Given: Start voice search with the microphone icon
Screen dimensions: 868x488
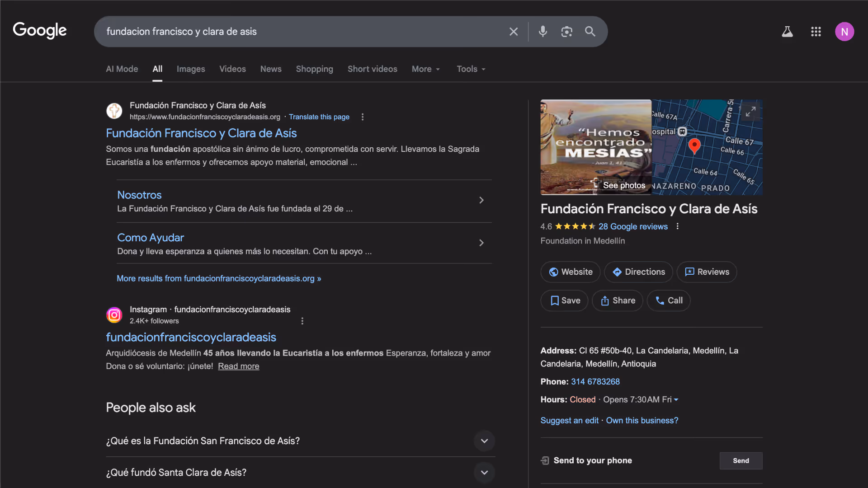Looking at the screenshot, I should click(543, 32).
